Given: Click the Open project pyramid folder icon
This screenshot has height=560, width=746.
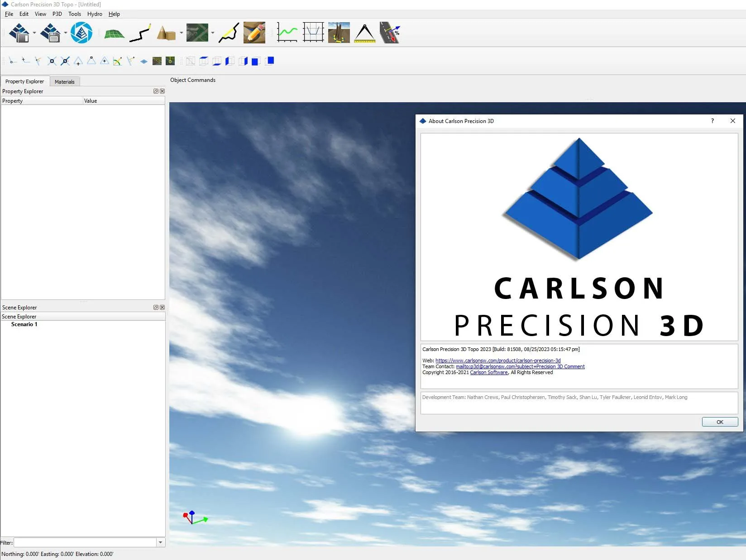Looking at the screenshot, I should point(19,33).
